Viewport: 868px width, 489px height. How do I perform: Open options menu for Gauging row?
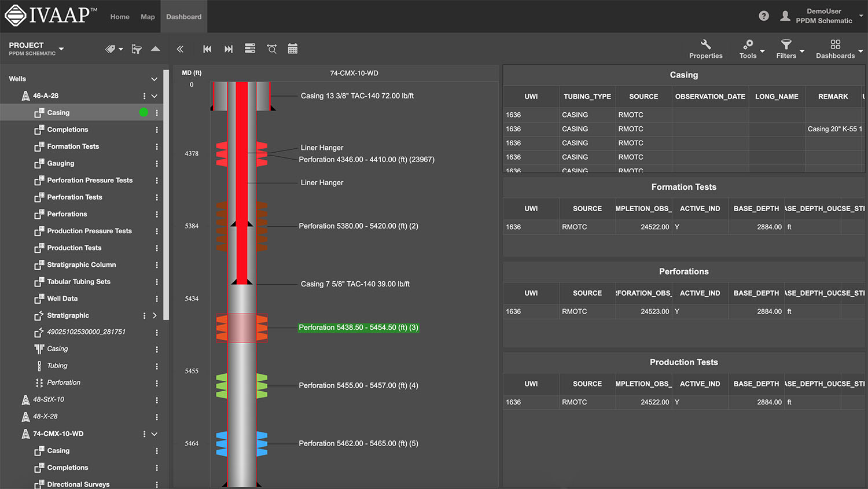[x=157, y=163]
